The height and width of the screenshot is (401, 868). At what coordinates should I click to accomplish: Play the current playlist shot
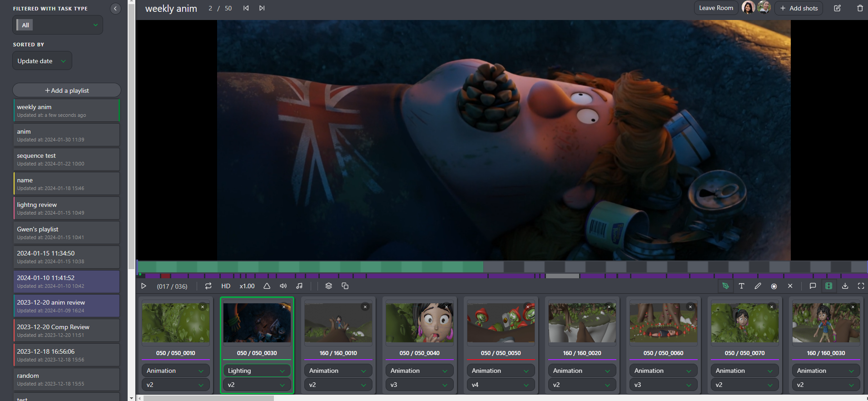[x=144, y=286]
